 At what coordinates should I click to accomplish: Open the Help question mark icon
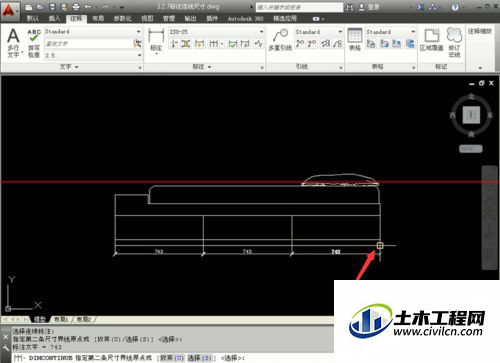tap(455, 7)
